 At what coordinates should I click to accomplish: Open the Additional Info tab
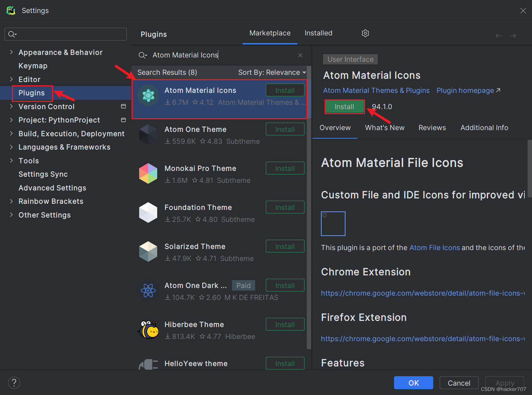pyautogui.click(x=484, y=128)
